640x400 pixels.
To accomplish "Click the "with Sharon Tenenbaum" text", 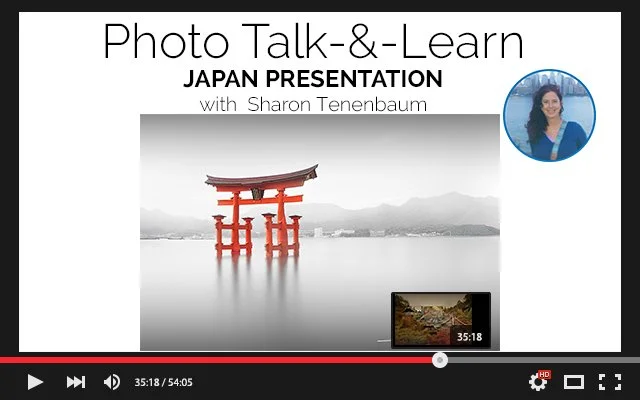I will click(313, 104).
